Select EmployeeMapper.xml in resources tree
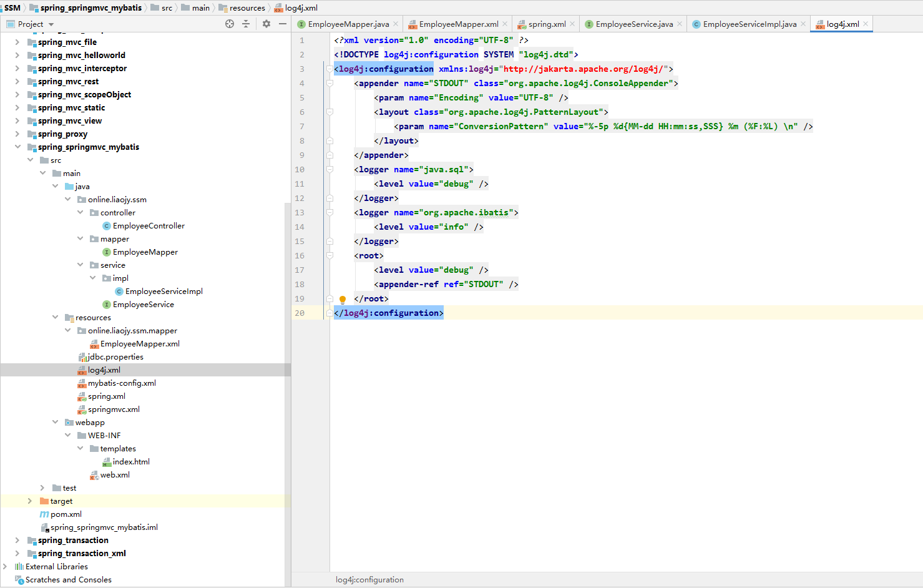 point(140,344)
